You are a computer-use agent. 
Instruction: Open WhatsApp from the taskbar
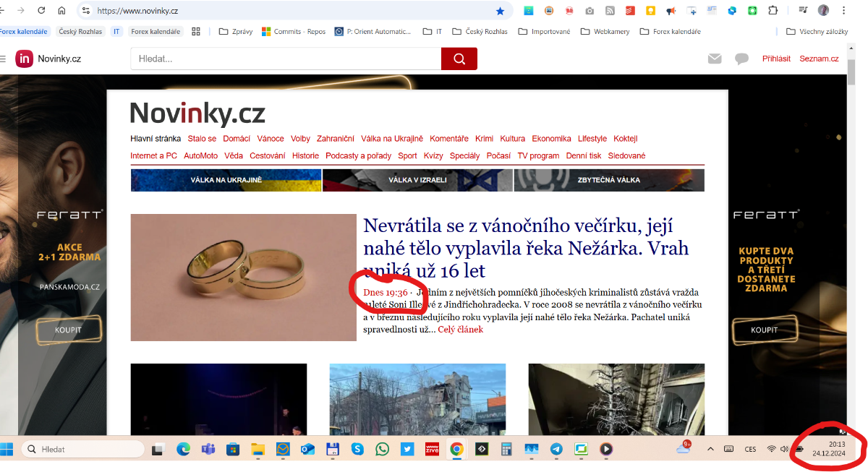(x=382, y=449)
